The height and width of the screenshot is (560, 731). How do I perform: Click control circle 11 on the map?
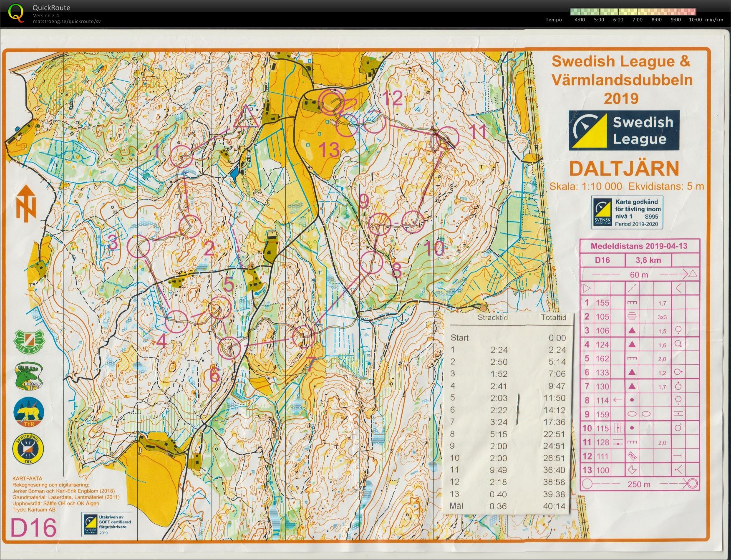click(x=447, y=138)
